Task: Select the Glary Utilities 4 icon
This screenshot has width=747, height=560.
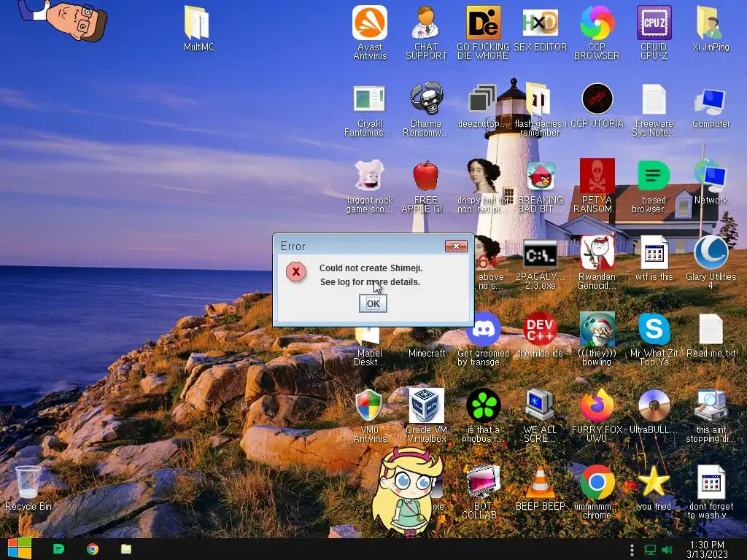Action: [x=711, y=252]
